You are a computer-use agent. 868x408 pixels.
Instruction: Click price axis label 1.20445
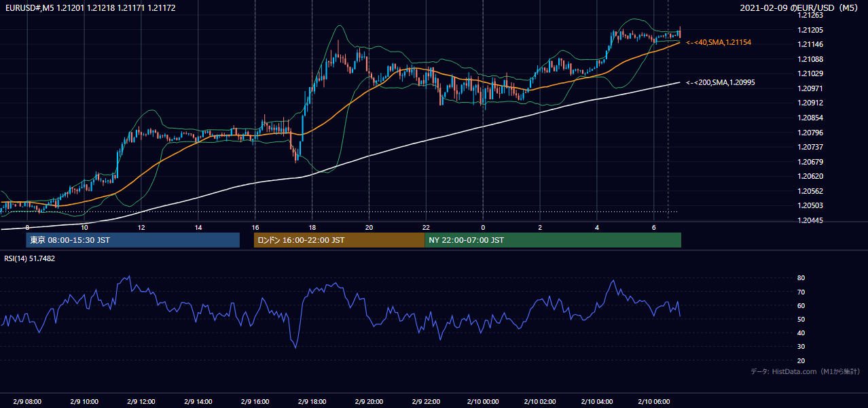810,220
